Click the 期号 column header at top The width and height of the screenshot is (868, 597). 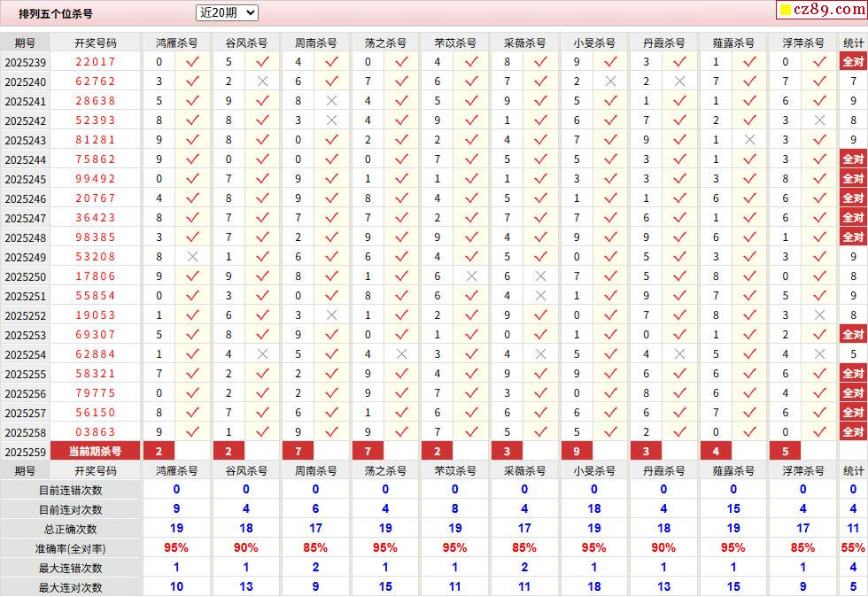click(25, 43)
